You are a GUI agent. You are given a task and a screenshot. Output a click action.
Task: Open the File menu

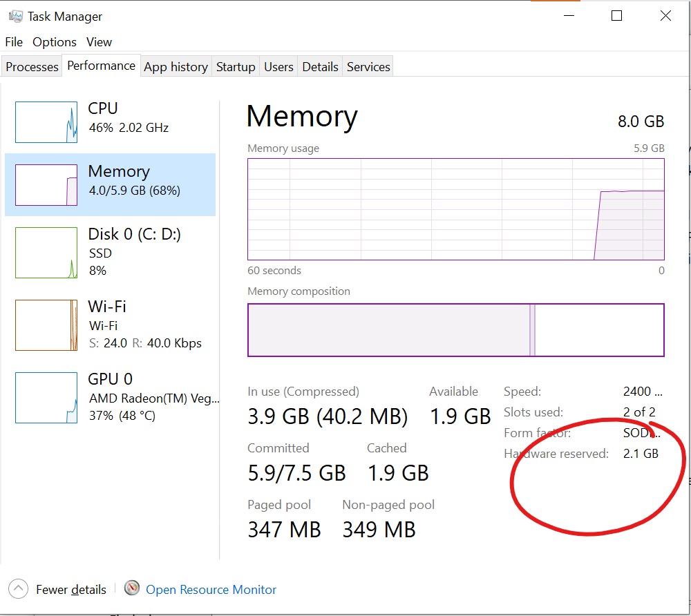[14, 42]
